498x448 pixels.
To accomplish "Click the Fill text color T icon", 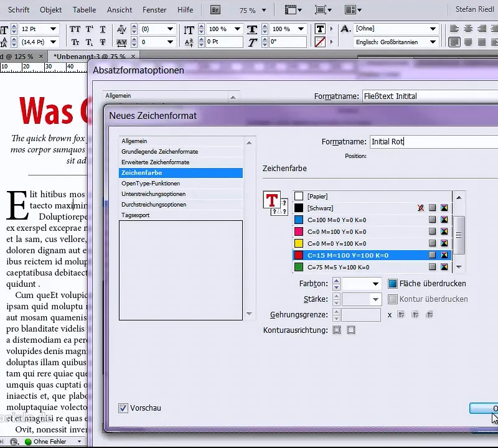I will point(320,29).
